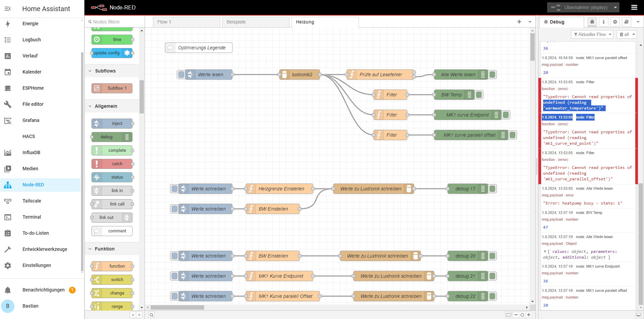Click the debug messages bug icon
This screenshot has height=319, width=644.
tap(592, 22)
